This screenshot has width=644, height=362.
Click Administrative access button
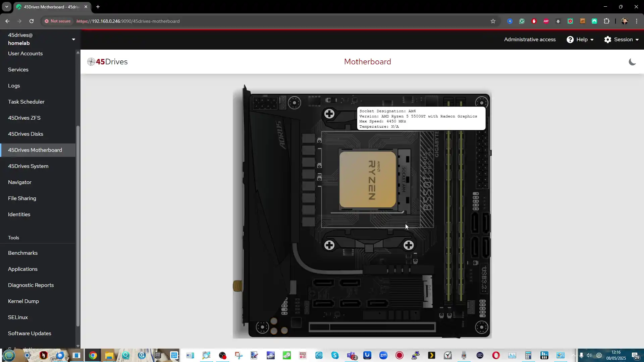(530, 40)
